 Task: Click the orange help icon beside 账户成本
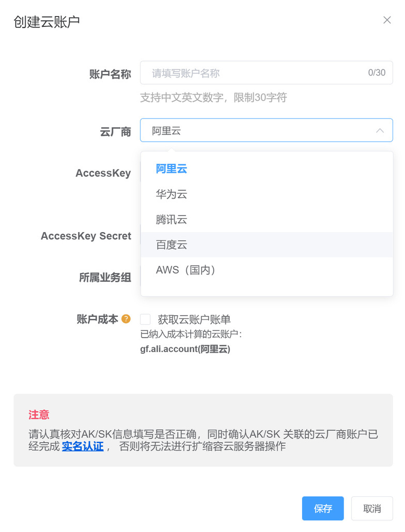coord(126,319)
